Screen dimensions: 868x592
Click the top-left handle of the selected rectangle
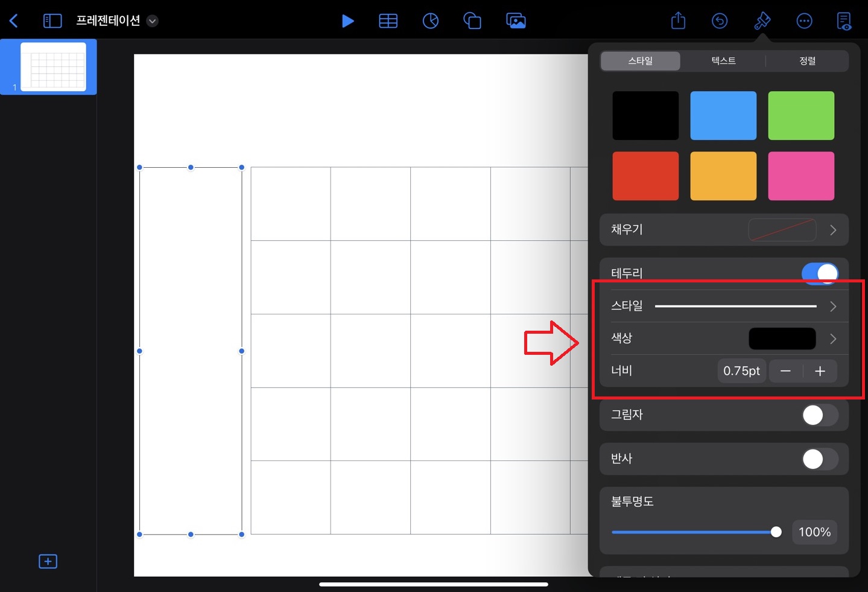(139, 168)
